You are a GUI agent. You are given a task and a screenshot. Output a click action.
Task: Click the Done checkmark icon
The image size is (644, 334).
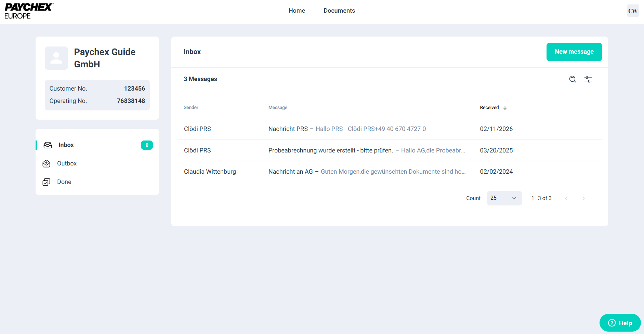[x=47, y=182]
